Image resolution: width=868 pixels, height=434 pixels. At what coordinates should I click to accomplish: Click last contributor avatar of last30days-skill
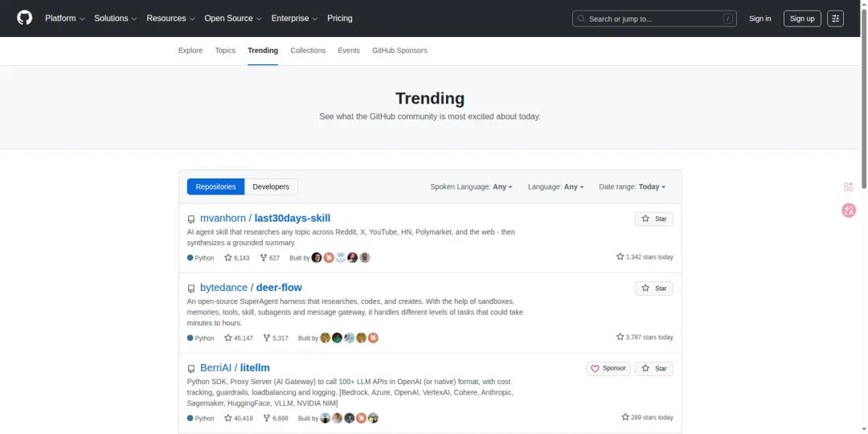[364, 257]
